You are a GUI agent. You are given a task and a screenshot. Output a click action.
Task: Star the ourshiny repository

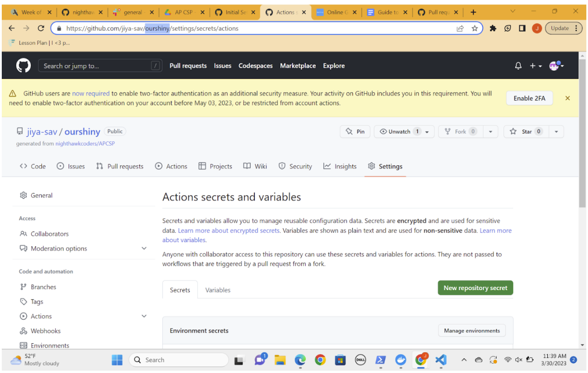(x=526, y=131)
